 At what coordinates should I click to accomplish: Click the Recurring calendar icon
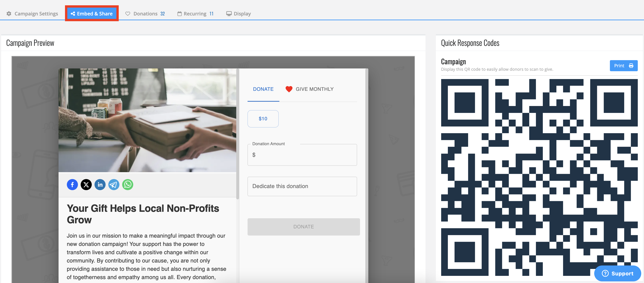click(x=180, y=14)
